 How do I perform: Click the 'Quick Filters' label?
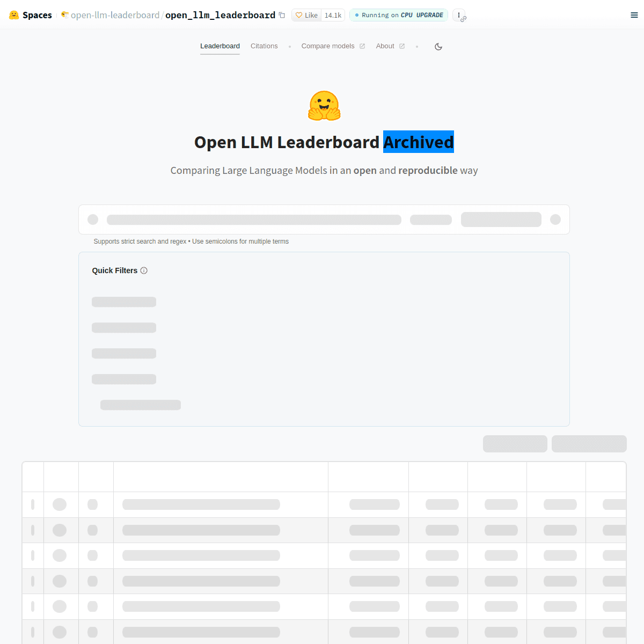(115, 270)
